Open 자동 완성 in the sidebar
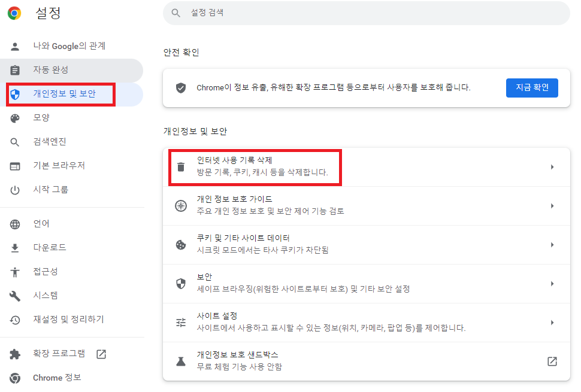Image resolution: width=581 pixels, height=392 pixels. (x=45, y=70)
